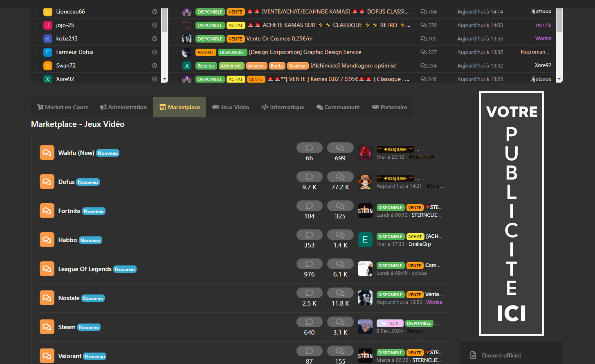Open the League Of Legends forum link
Viewport: 595px width, 364px height.
85,269
